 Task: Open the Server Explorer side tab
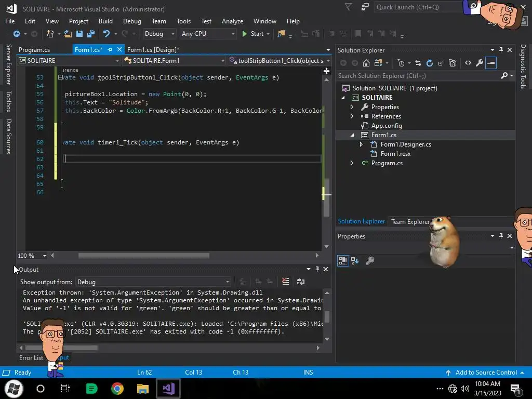point(8,64)
